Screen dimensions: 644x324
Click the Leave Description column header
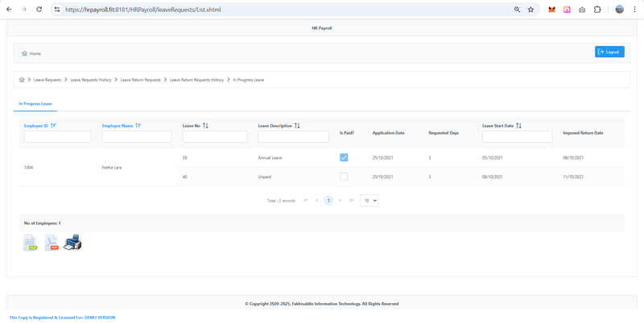click(x=275, y=126)
